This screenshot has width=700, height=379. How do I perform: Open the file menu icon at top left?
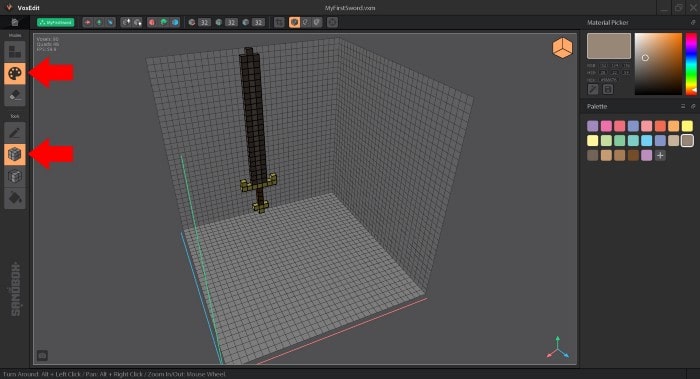pyautogui.click(x=15, y=22)
